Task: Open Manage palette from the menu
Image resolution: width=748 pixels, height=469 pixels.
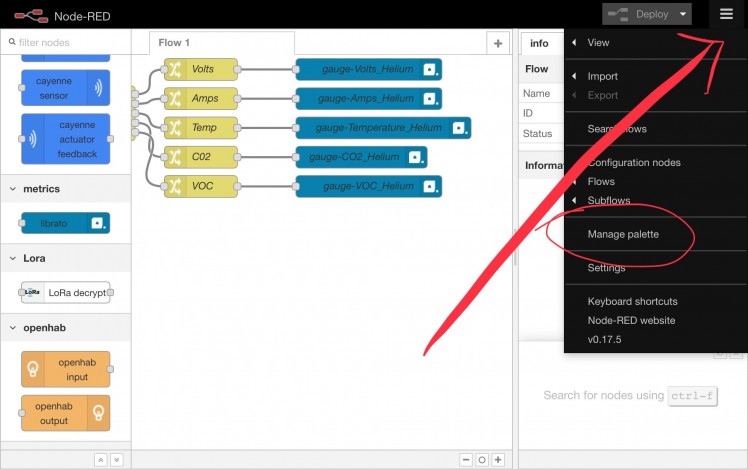Action: (x=623, y=234)
